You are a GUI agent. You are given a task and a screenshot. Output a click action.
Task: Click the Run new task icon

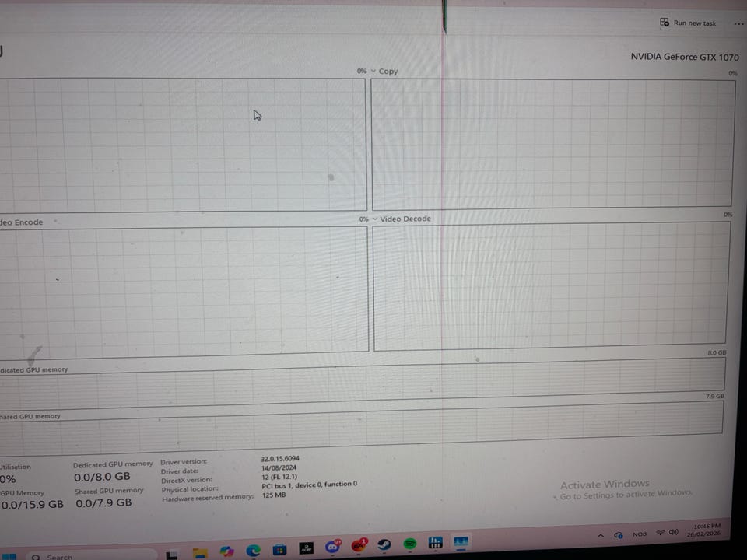[664, 22]
